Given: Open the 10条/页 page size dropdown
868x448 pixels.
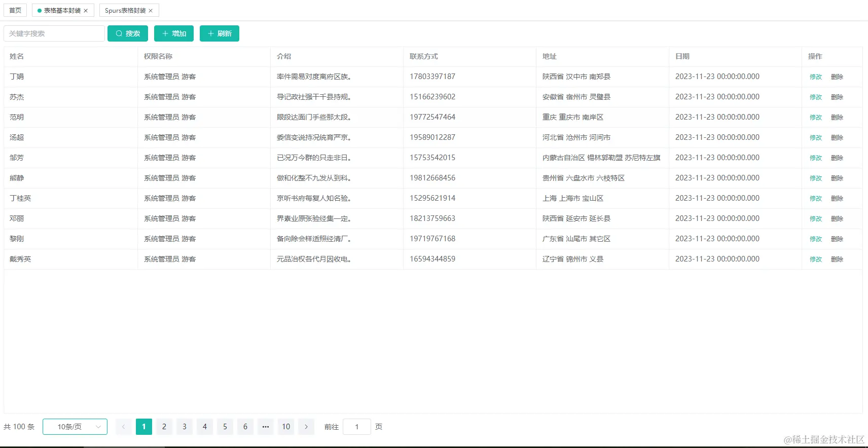Looking at the screenshot, I should (x=75, y=427).
